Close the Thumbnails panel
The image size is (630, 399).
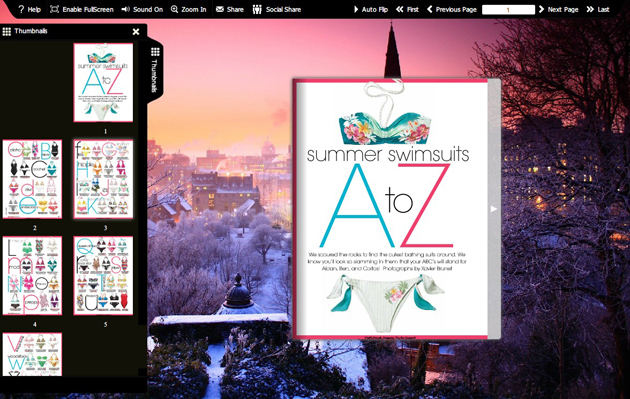click(x=136, y=31)
